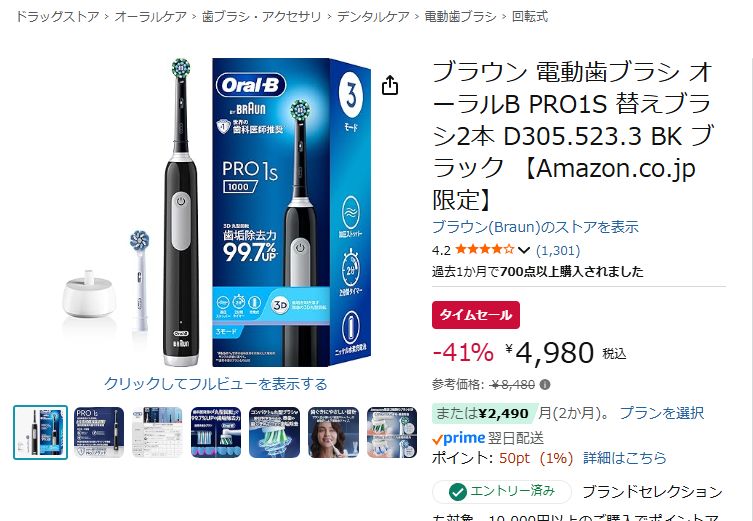Open the 1,301 reviews count link

[558, 250]
